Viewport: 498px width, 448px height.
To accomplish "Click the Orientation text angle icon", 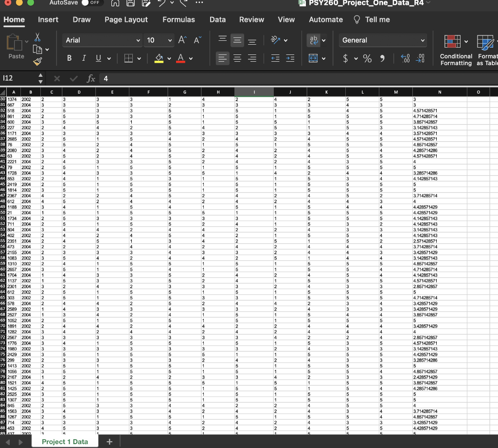I will (275, 40).
